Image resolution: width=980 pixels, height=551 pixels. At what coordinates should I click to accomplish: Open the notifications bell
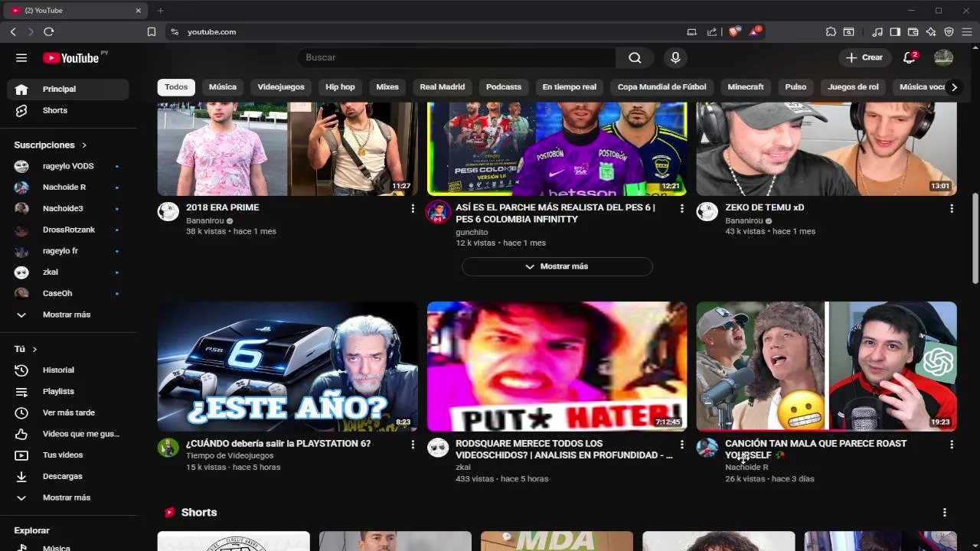click(x=910, y=57)
